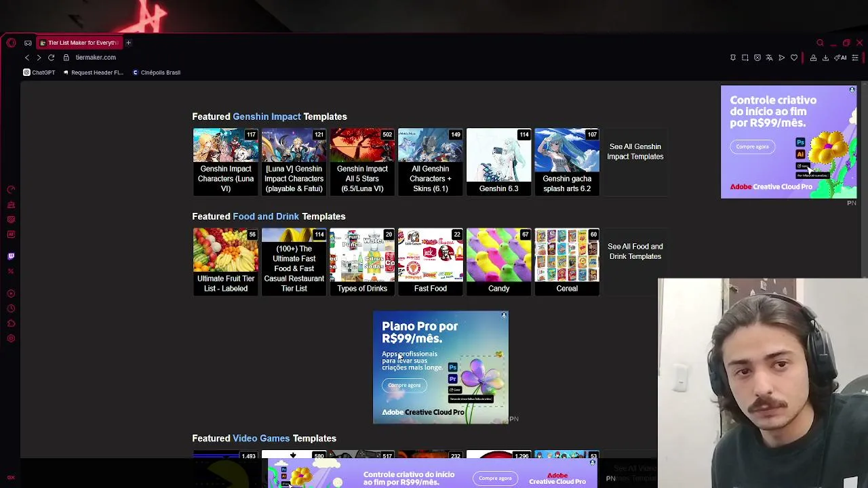
Task: Open the Genshin Impact category link
Action: [267, 117]
